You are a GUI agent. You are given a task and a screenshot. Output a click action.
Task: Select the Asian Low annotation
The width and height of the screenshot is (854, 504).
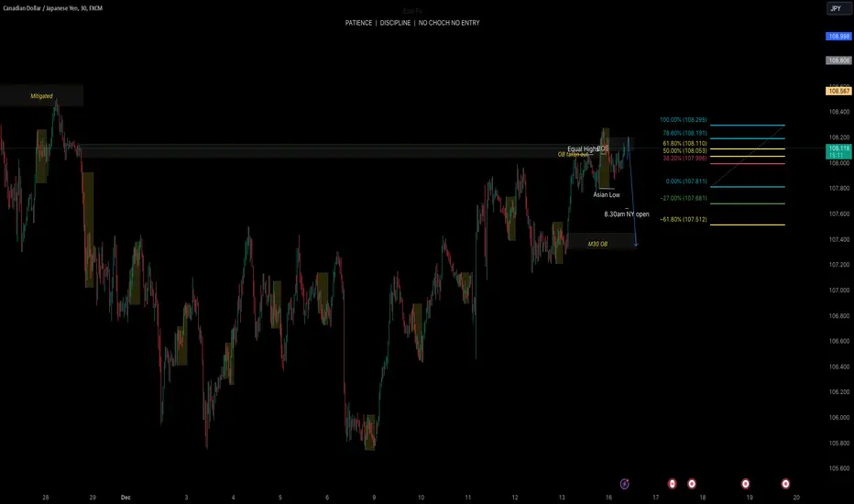point(607,194)
